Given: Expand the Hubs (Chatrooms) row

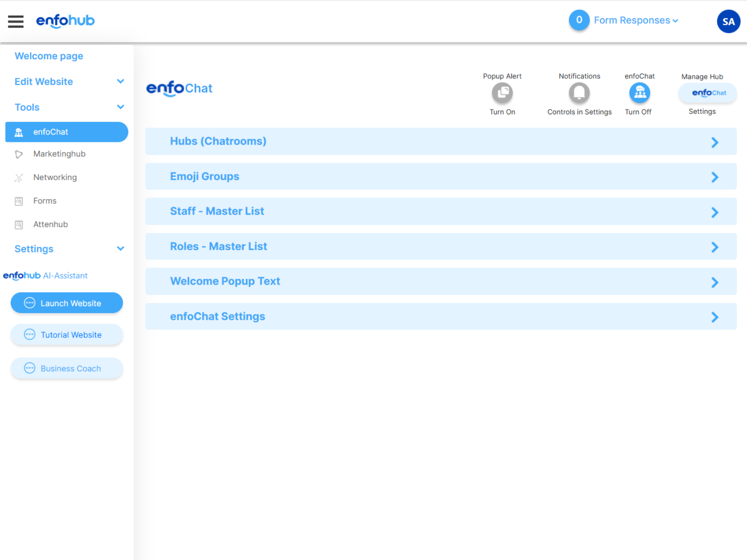Looking at the screenshot, I should pos(441,141).
